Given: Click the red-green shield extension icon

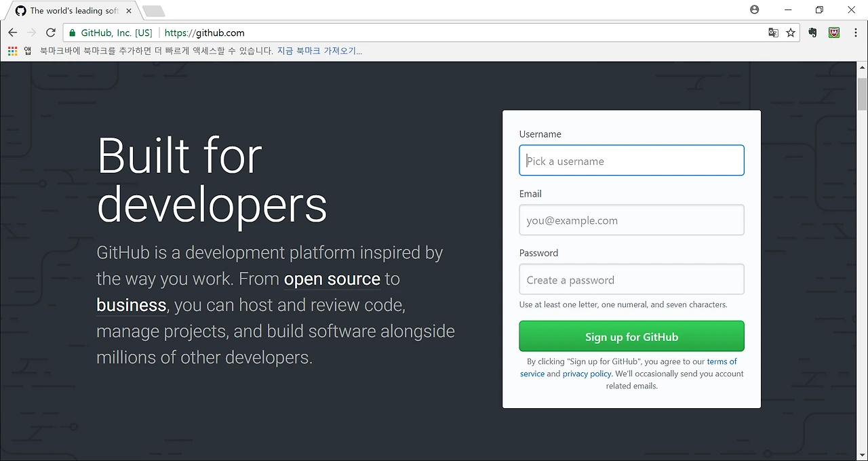Looking at the screenshot, I should pyautogui.click(x=834, y=33).
